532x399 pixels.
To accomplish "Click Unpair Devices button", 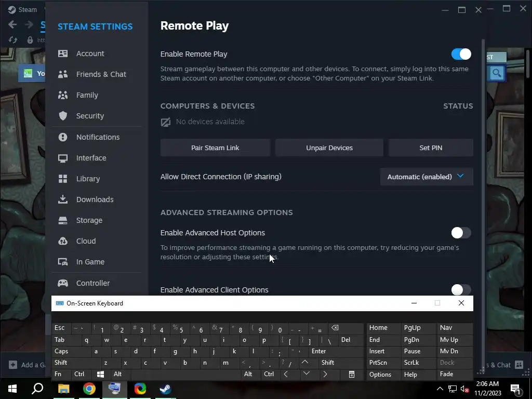I will [x=329, y=148].
